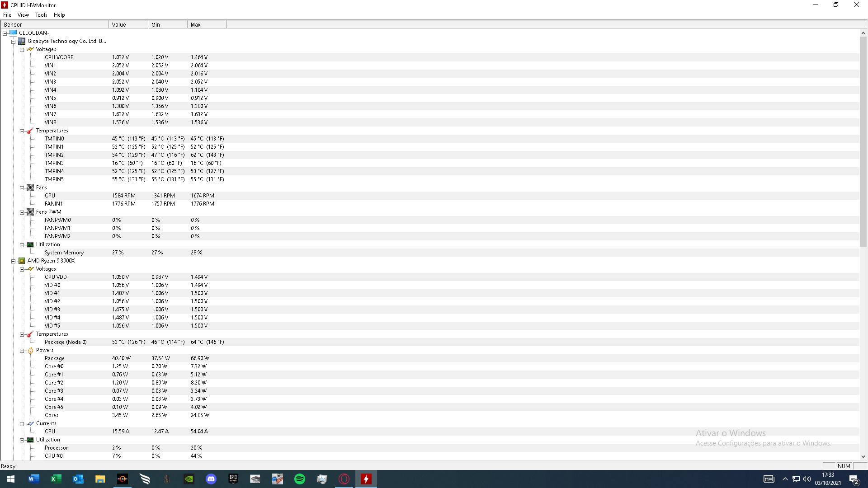The height and width of the screenshot is (488, 868).
Task: Click the Fans group fan icon
Action: point(30,188)
